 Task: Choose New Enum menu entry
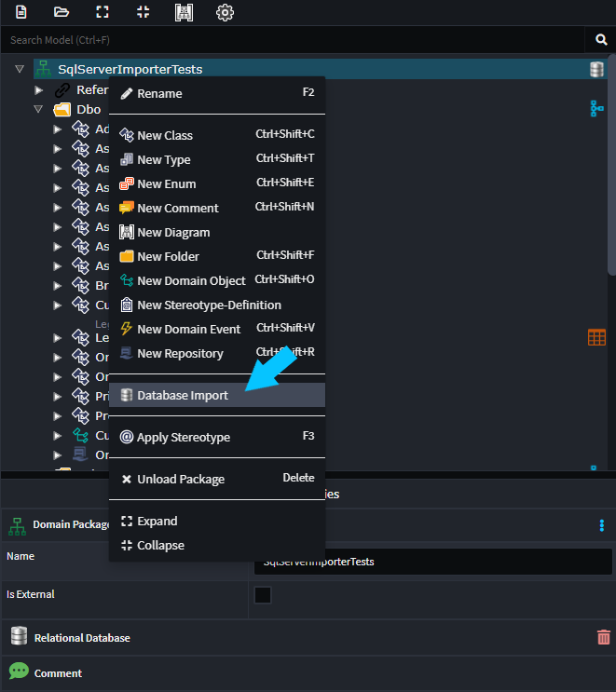[x=217, y=183]
